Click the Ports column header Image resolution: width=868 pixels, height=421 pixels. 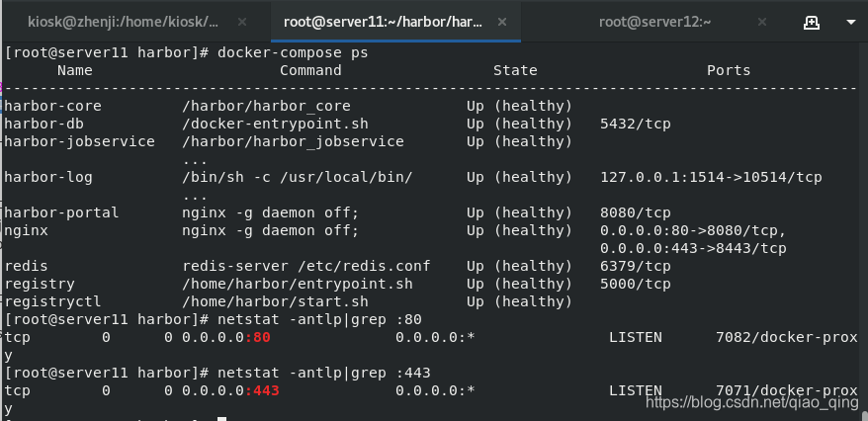click(x=729, y=71)
